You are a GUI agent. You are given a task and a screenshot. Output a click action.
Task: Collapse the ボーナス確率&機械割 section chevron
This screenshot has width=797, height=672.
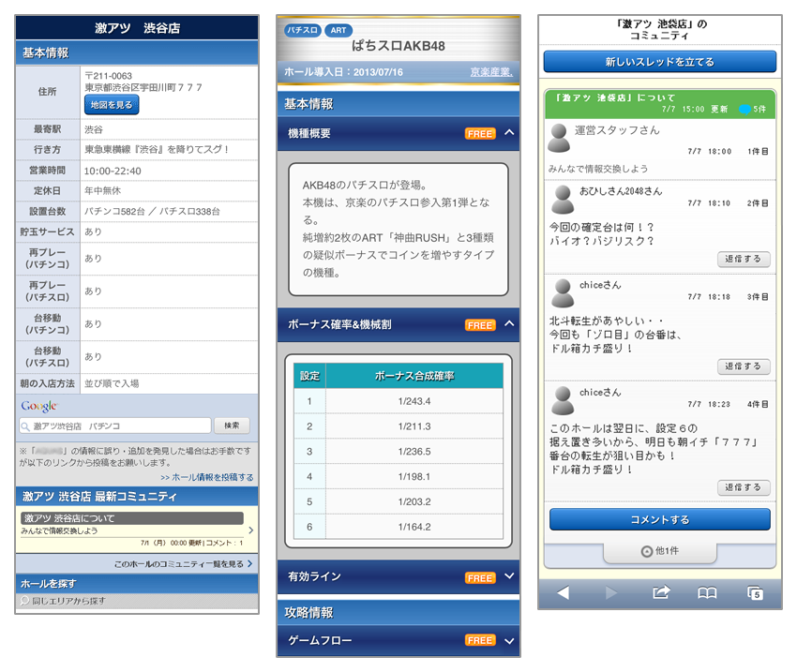[509, 323]
